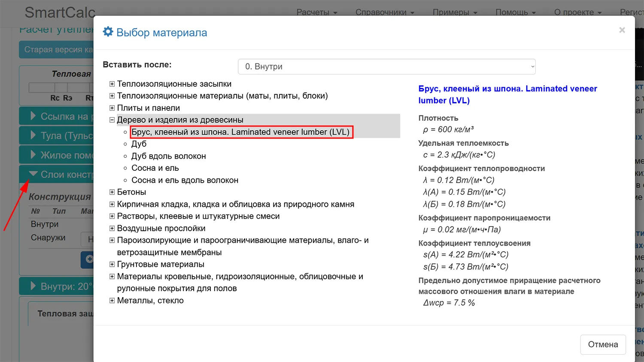Click plus icon next to Воздушные прослойки
Screen dimensions: 644x362
click(112, 228)
